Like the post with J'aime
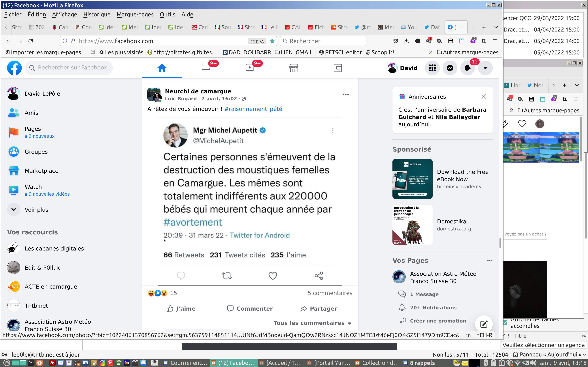The width and height of the screenshot is (588, 367). [181, 308]
